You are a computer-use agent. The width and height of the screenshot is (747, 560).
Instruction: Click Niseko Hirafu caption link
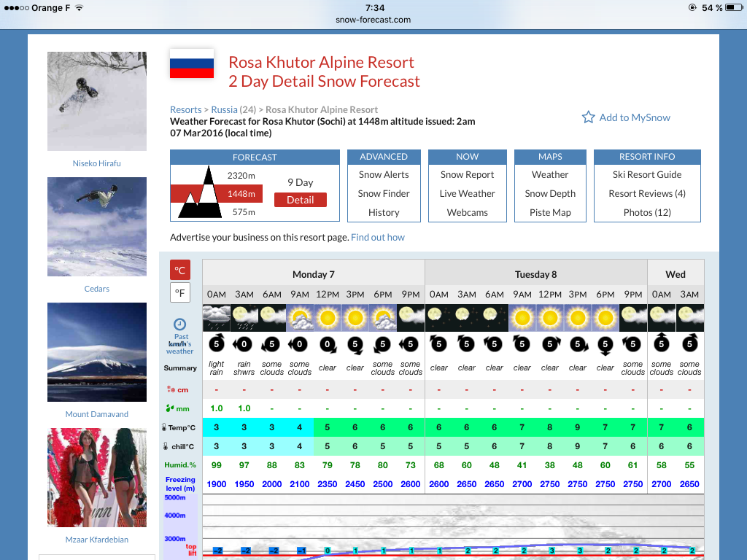(x=97, y=163)
